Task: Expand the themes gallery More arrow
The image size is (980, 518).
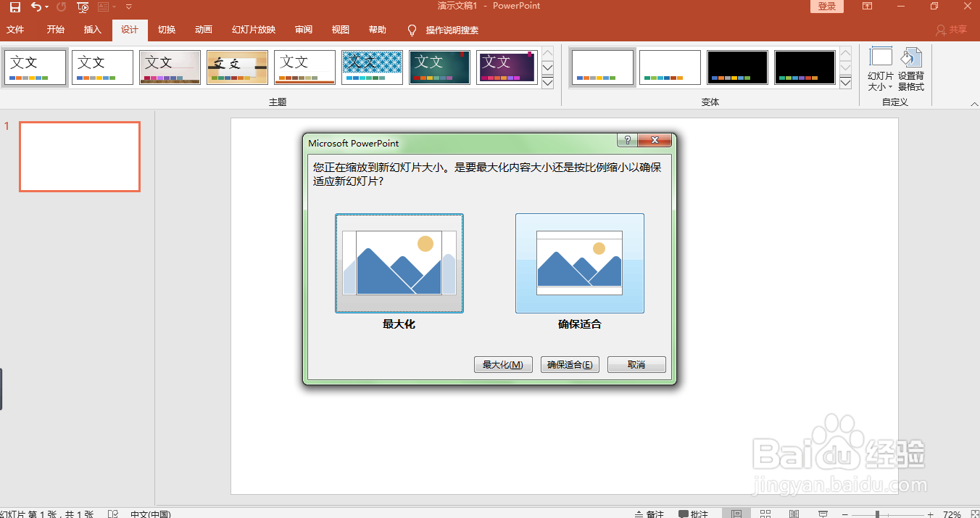Action: coord(548,83)
